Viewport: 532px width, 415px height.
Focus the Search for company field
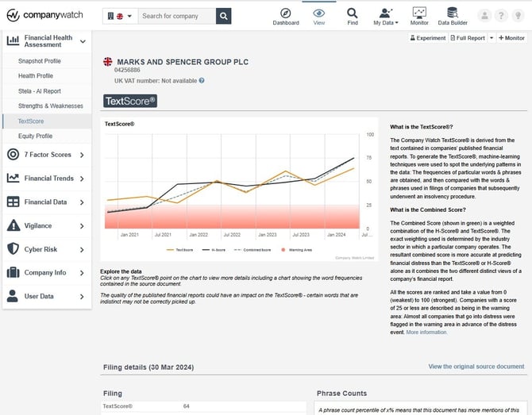tap(177, 16)
